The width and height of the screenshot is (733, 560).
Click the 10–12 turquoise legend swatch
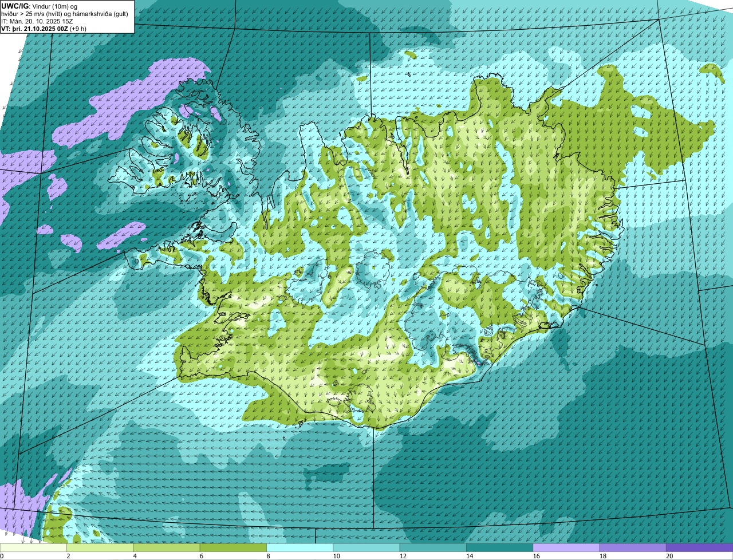[x=366, y=547]
